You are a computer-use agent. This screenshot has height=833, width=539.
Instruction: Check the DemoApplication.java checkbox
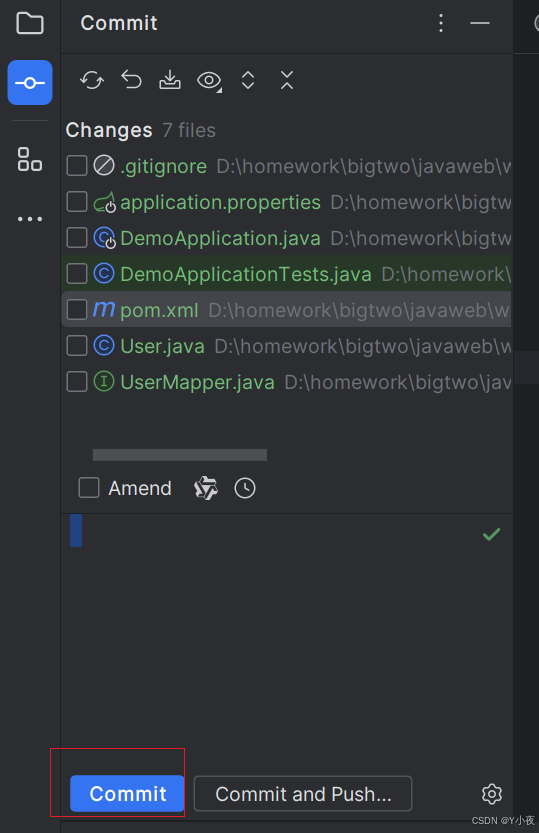tap(77, 238)
